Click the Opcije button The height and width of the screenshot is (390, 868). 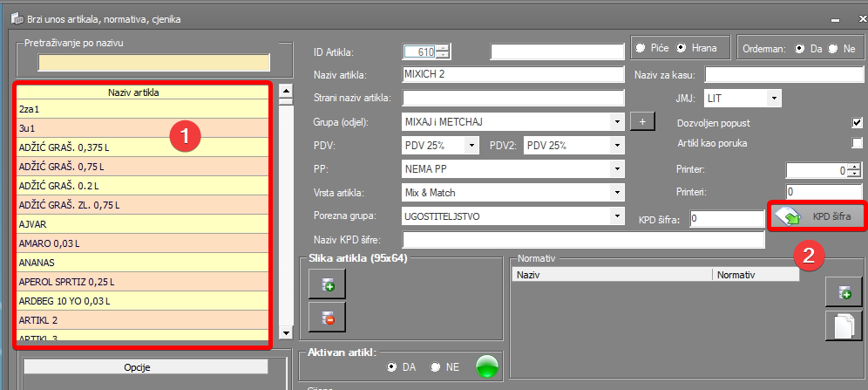pyautogui.click(x=145, y=367)
